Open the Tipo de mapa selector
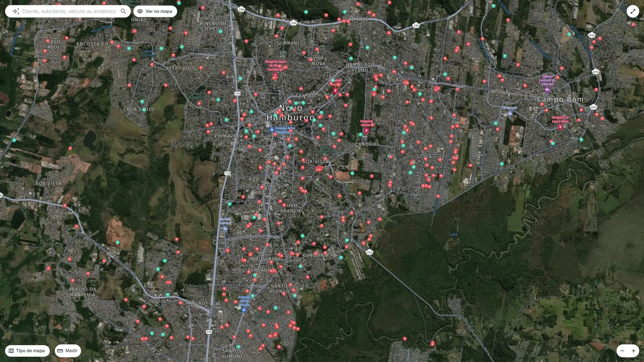644x362 pixels. [x=27, y=351]
